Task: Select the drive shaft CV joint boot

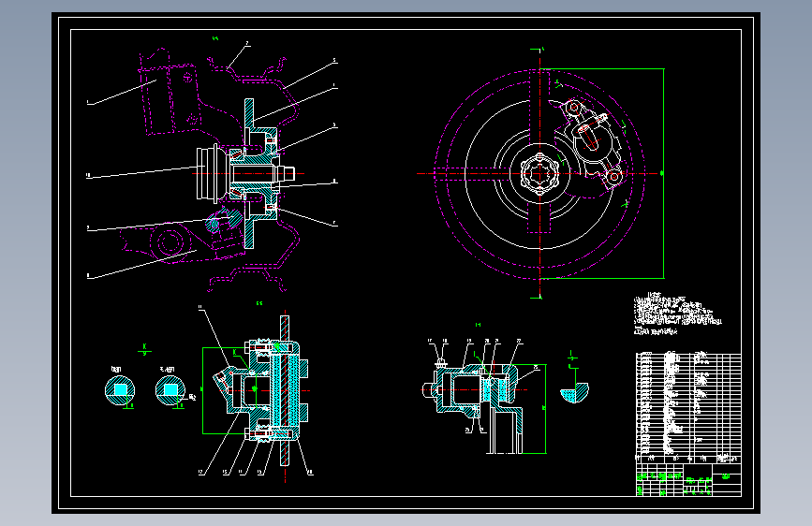Action: [x=213, y=173]
